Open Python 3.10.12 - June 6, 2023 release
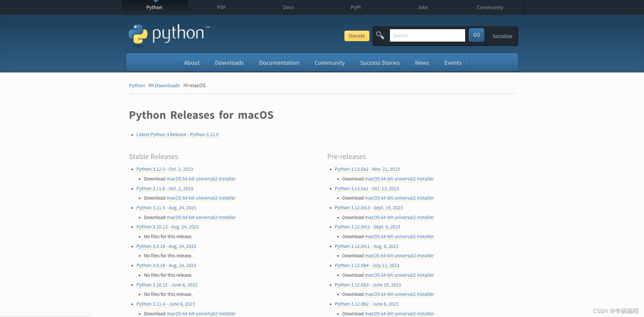Viewport: 644px width, 317px height. 167,285
